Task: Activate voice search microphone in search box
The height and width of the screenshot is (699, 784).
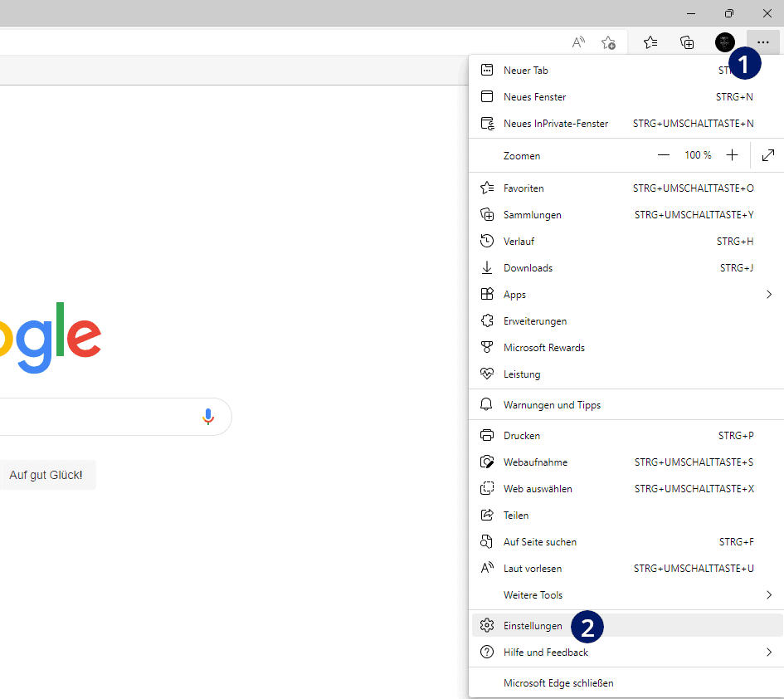Action: [208, 416]
